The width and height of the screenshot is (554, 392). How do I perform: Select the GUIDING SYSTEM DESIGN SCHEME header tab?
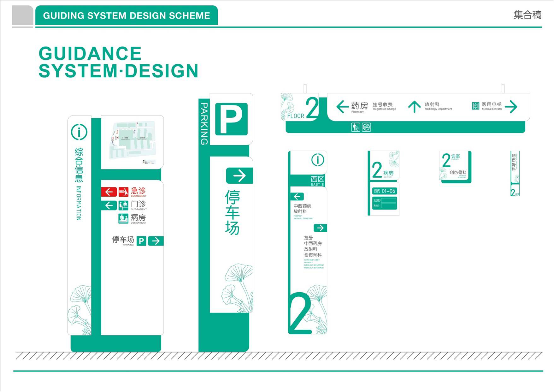click(127, 15)
